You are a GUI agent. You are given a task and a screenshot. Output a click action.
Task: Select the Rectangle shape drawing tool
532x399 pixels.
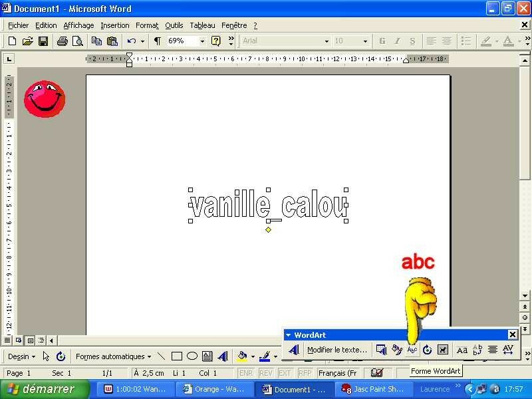177,356
